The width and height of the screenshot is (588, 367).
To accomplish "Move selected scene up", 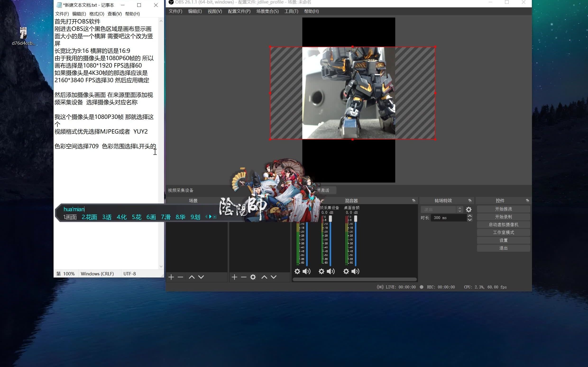I will pyautogui.click(x=192, y=277).
